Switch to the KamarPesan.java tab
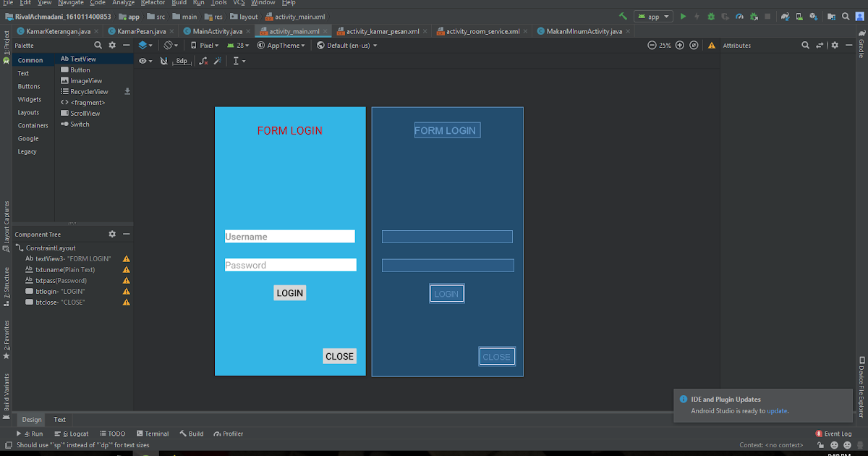This screenshot has height=456, width=868. pos(141,31)
